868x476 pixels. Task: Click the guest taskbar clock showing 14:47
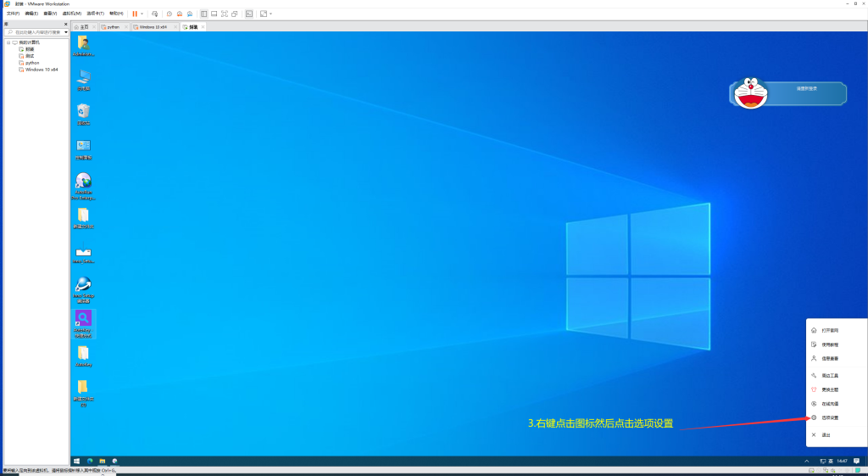coord(842,461)
